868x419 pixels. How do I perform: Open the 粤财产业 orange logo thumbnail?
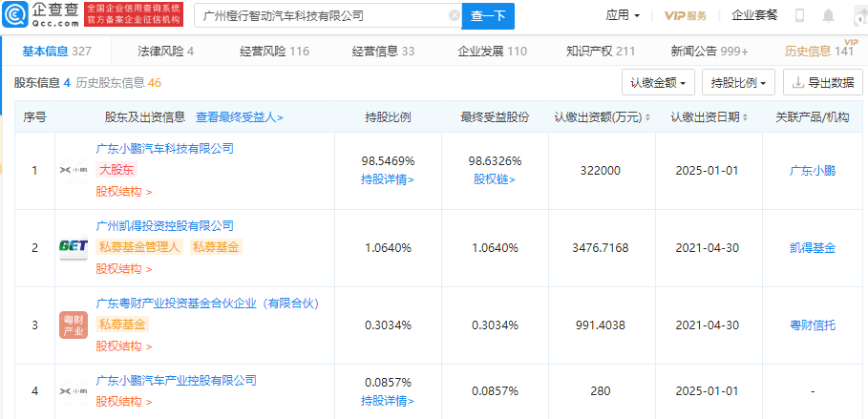coord(74,325)
